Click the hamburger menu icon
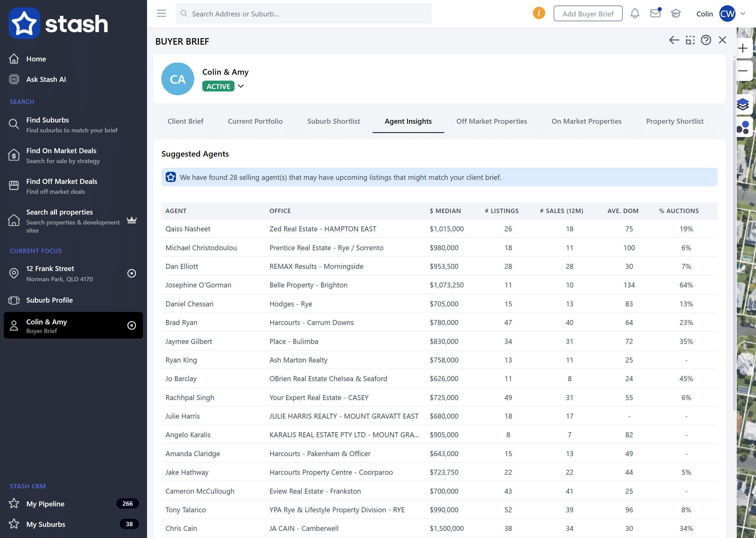The height and width of the screenshot is (538, 756). click(x=161, y=13)
